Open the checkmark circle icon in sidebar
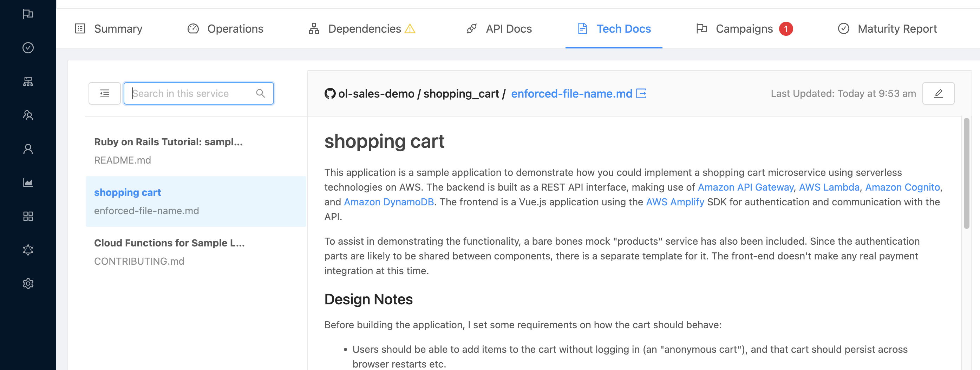This screenshot has width=980, height=370. [x=28, y=47]
